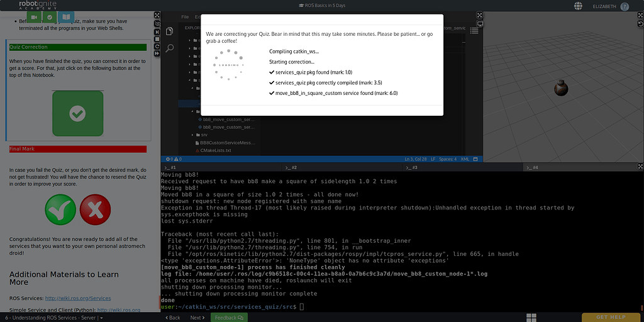
Task: Maximize the notebook panel with its fullscreen icon
Action: 157,15
